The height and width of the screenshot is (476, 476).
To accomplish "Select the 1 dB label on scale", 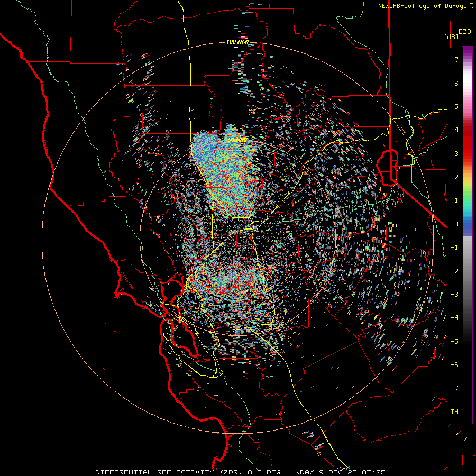I will point(456,200).
